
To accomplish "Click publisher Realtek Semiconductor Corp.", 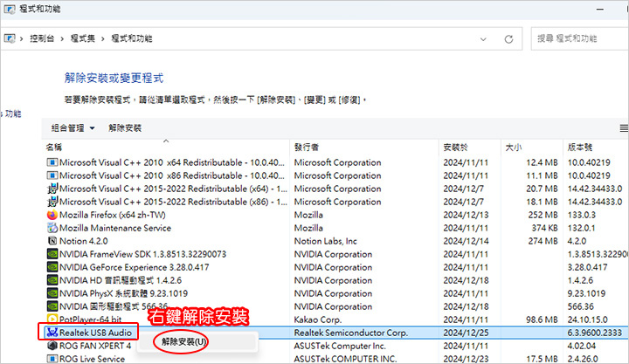I will pyautogui.click(x=350, y=333).
